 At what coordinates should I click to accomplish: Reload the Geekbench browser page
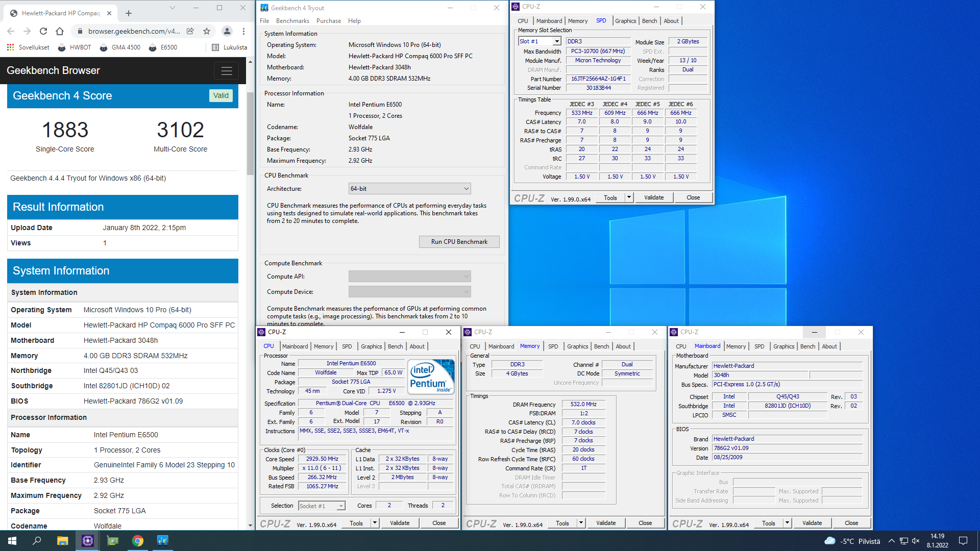tap(43, 31)
